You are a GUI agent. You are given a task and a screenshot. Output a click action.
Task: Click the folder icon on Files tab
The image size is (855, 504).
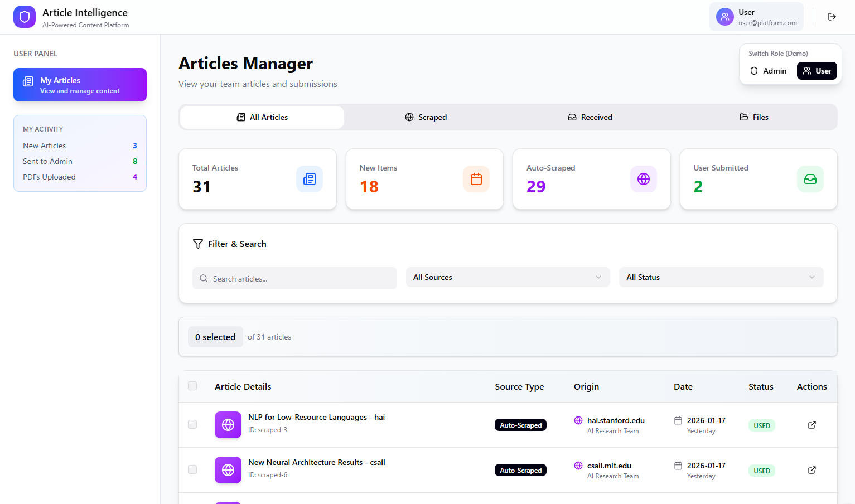click(744, 117)
